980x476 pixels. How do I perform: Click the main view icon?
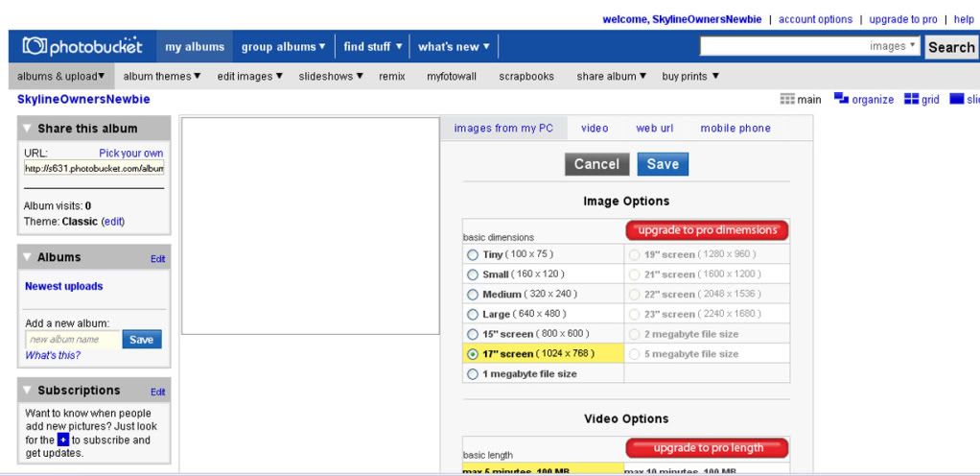[x=787, y=99]
